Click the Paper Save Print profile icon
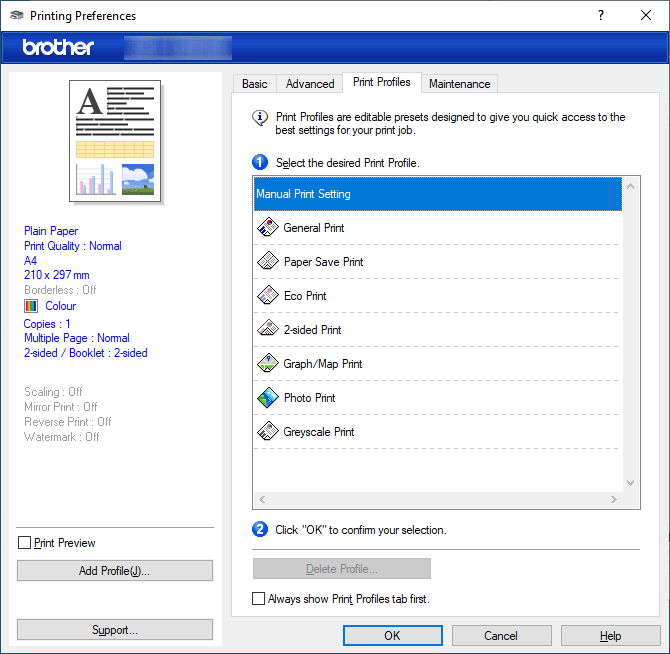The image size is (670, 654). [267, 262]
